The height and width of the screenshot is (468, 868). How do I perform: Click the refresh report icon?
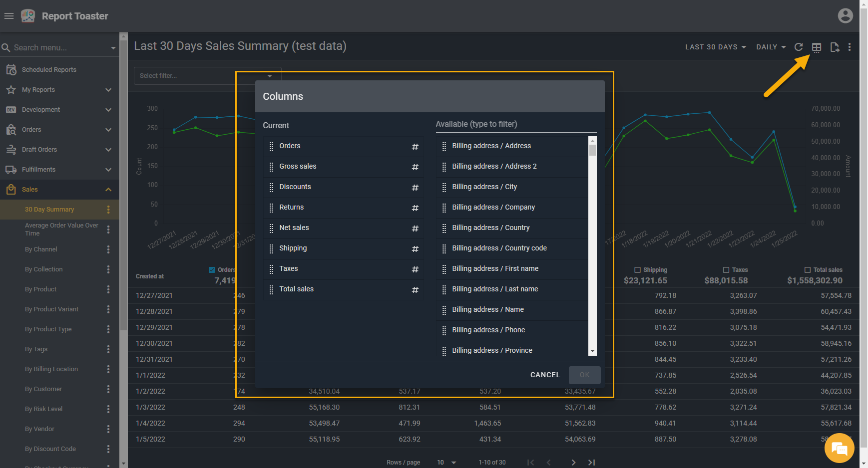pyautogui.click(x=799, y=47)
